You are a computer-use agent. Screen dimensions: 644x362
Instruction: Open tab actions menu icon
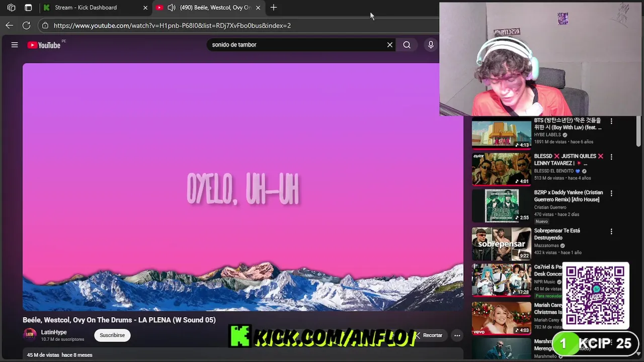tap(28, 8)
